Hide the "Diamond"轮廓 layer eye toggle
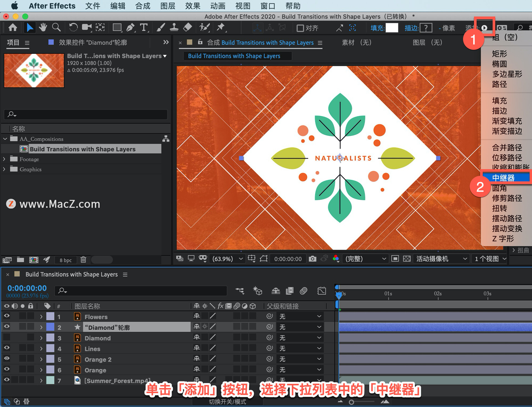The width and height of the screenshot is (532, 407). [6, 326]
